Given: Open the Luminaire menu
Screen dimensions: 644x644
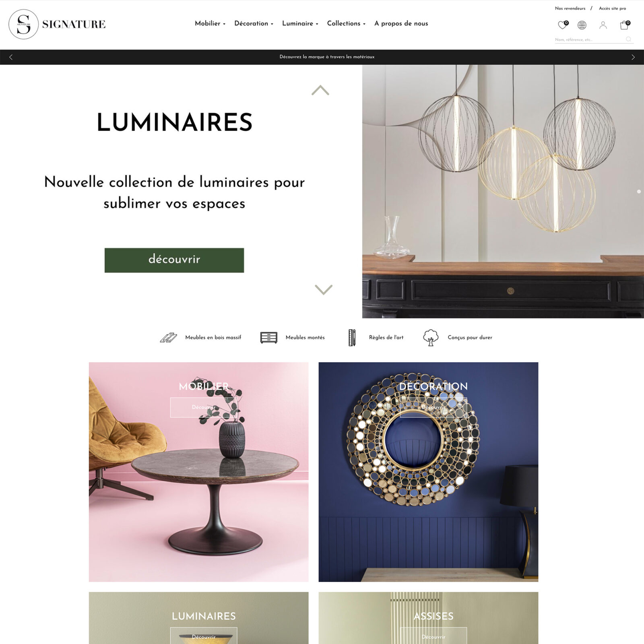Looking at the screenshot, I should 300,23.
